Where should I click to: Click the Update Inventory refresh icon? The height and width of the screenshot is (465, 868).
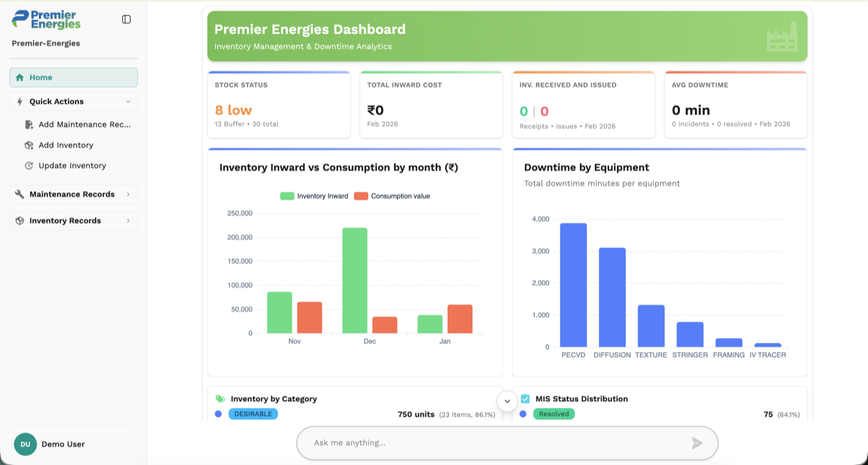point(29,166)
